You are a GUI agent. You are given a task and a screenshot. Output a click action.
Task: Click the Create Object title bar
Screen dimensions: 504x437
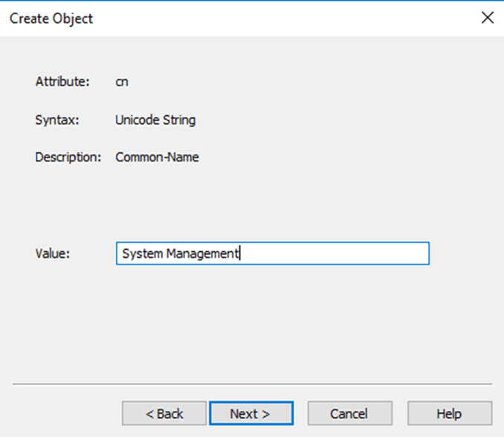click(223, 18)
